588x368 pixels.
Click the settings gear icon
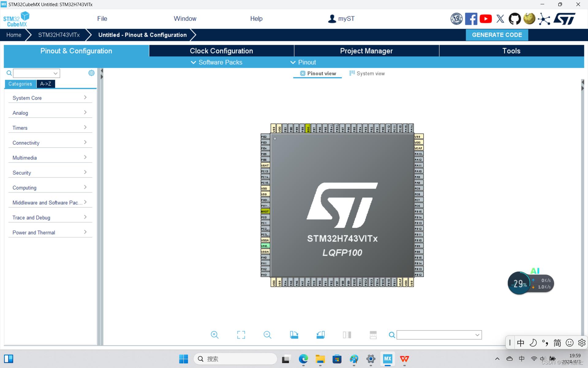tap(91, 73)
